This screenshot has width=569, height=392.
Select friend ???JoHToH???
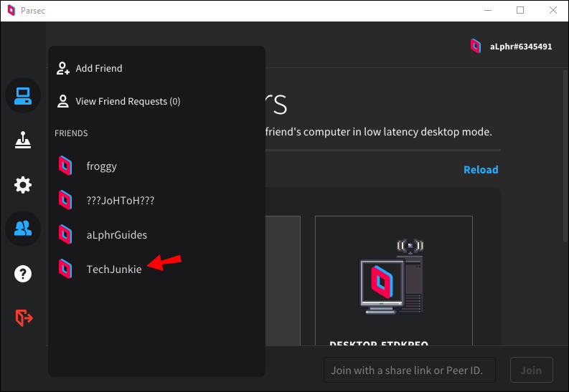pyautogui.click(x=120, y=201)
